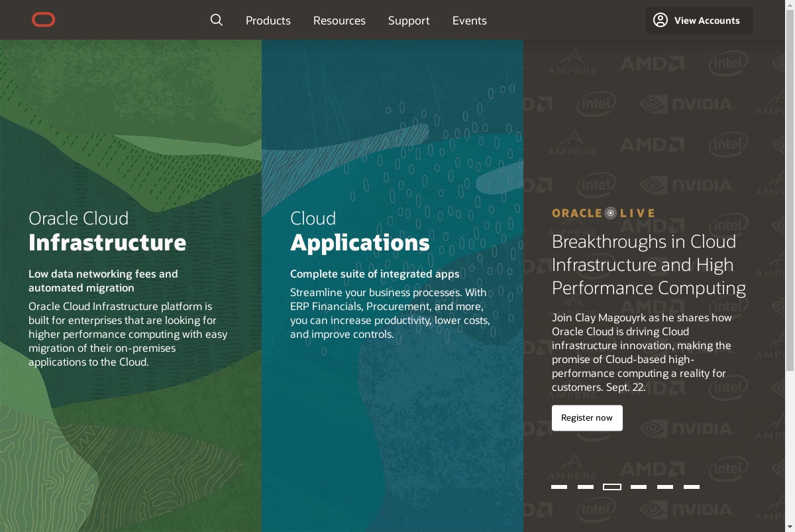Click 'Low data networking fees' subheading
Screen dimensions: 795x532
[x=103, y=281]
